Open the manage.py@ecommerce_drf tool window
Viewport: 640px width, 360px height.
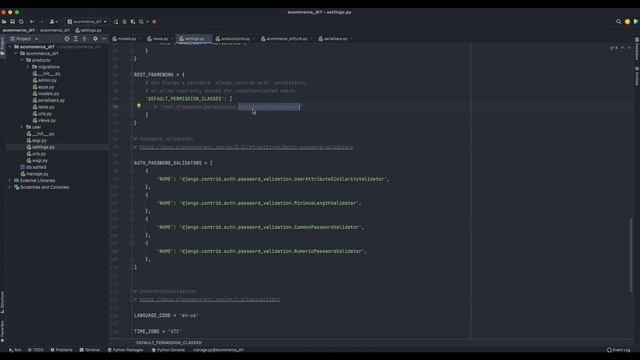pos(218,350)
